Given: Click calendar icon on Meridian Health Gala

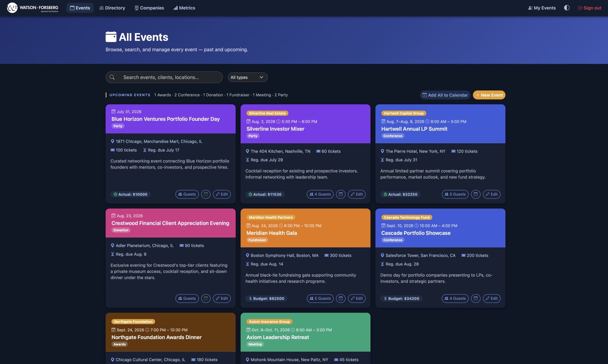Looking at the screenshot, I should [340, 298].
